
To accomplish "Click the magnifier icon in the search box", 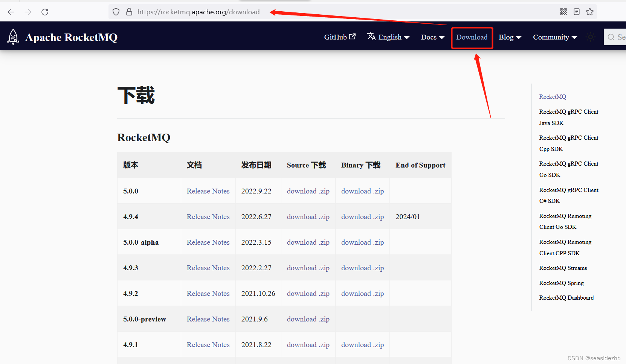I will pyautogui.click(x=611, y=37).
